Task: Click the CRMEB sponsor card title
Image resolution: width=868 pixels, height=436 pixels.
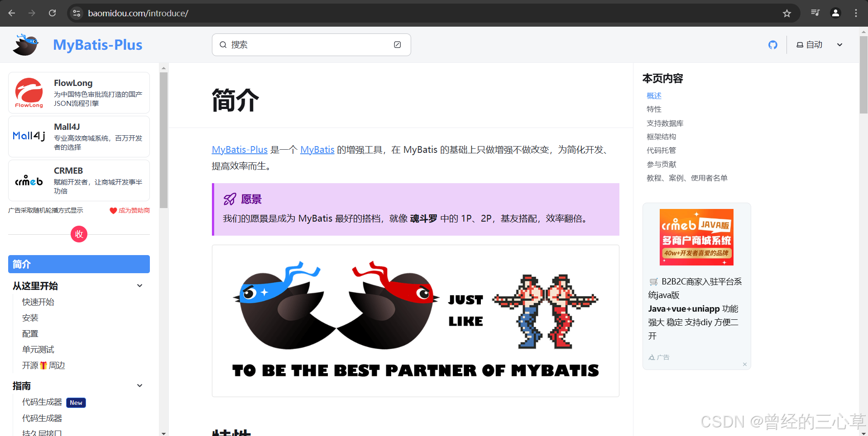Action: (68, 171)
